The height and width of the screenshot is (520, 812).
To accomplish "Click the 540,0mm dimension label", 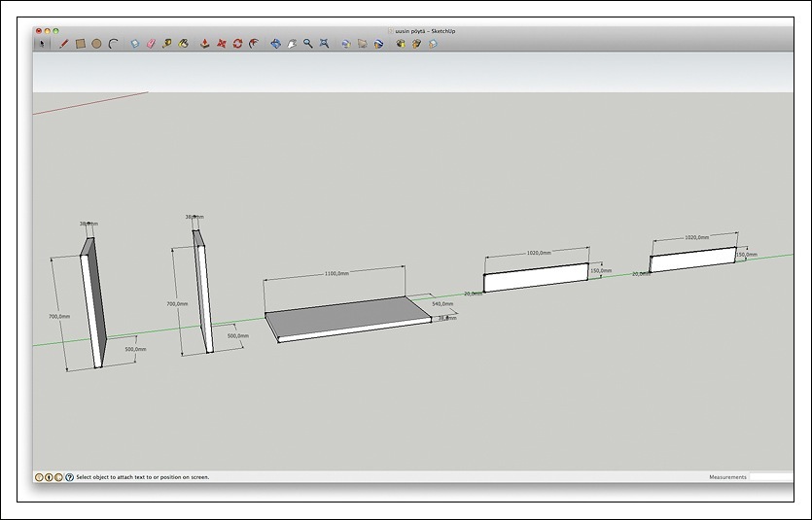I will coord(442,303).
